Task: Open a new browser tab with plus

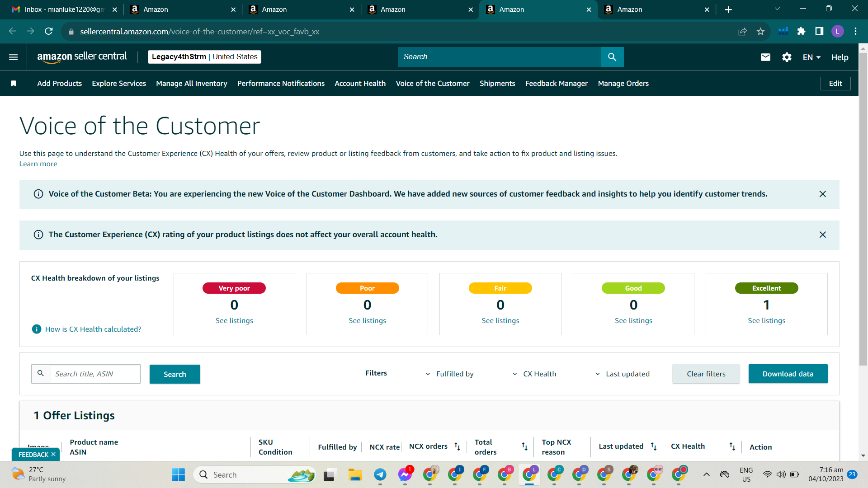Action: coord(728,9)
